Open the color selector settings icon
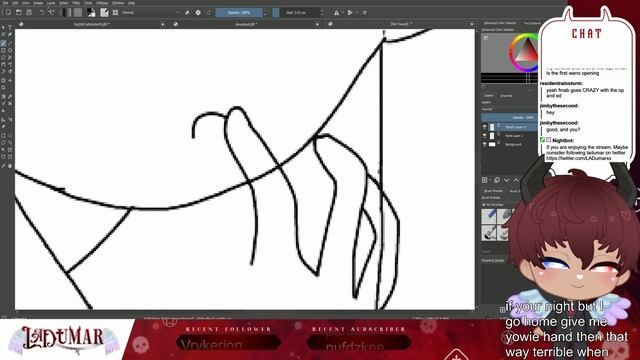640x360 pixels. (x=486, y=38)
